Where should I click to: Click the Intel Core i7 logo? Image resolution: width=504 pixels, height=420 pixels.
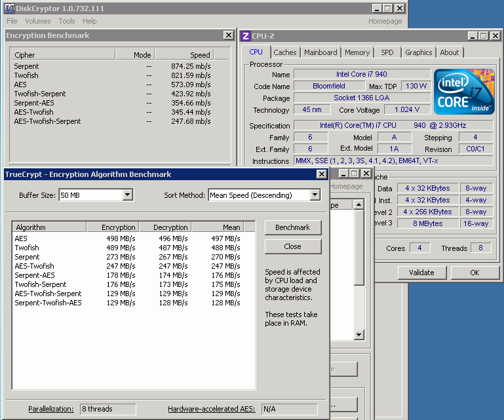coord(464,92)
